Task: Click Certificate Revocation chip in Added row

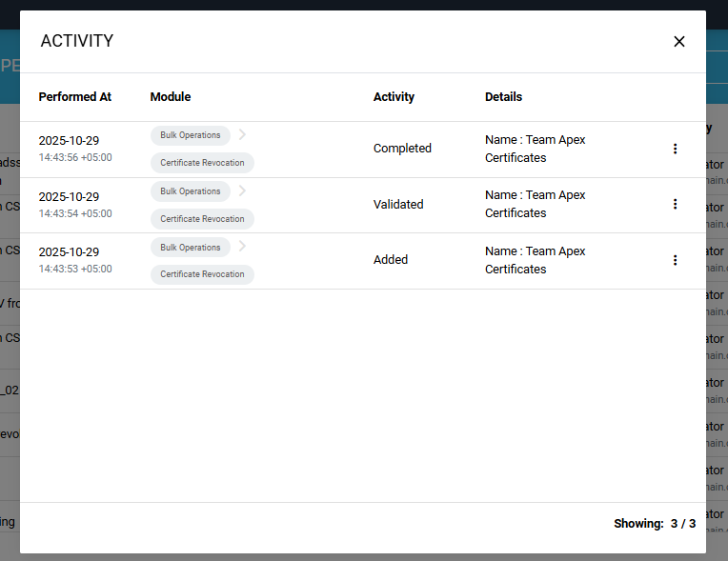Action: tap(202, 274)
